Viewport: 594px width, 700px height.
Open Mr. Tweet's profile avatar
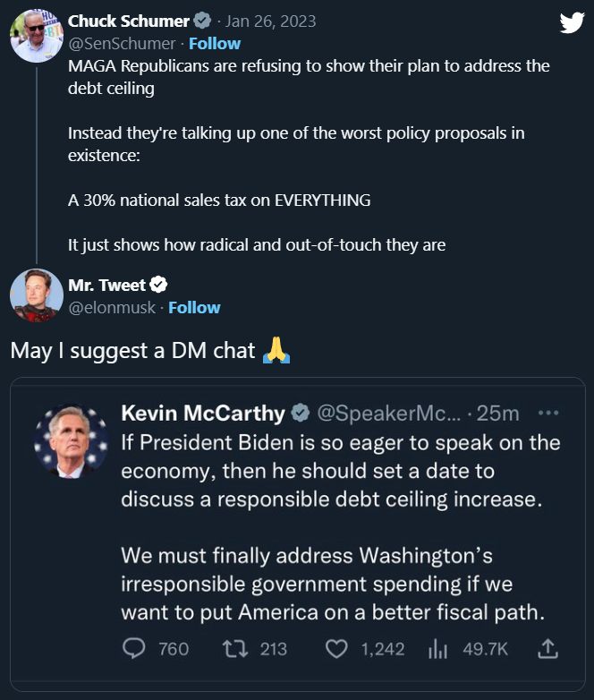(x=36, y=294)
